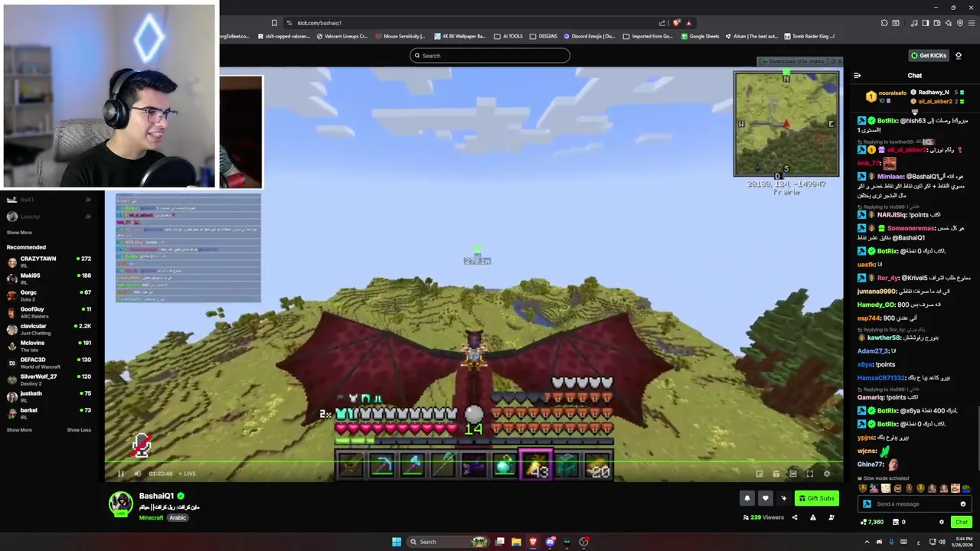Select the Arabic language tag
The height and width of the screenshot is (551, 980).
[x=178, y=517]
